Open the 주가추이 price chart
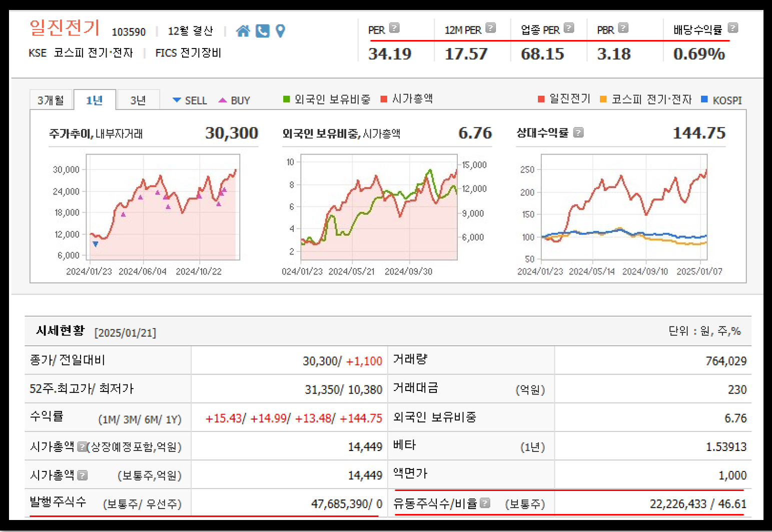The image size is (772, 532). point(163,207)
